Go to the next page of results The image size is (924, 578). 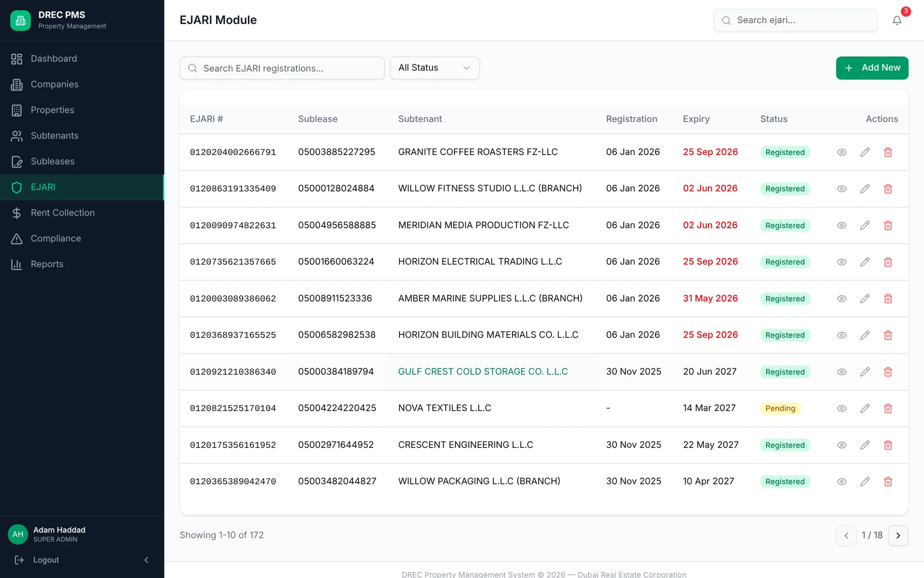click(x=898, y=536)
